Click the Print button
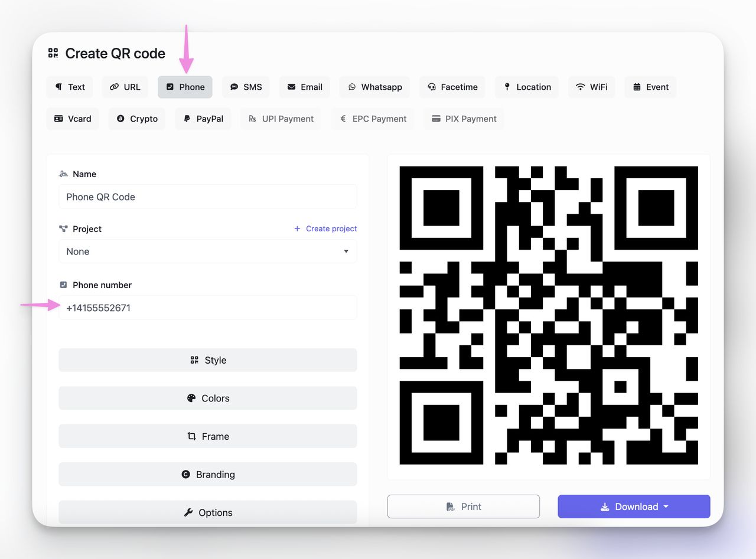This screenshot has height=559, width=756. coord(464,506)
